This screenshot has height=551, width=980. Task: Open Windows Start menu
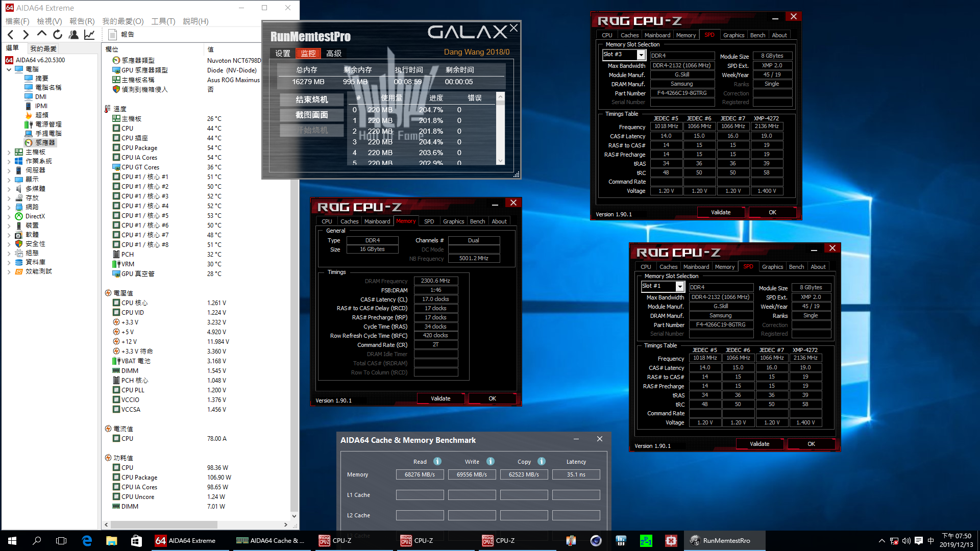coord(12,541)
